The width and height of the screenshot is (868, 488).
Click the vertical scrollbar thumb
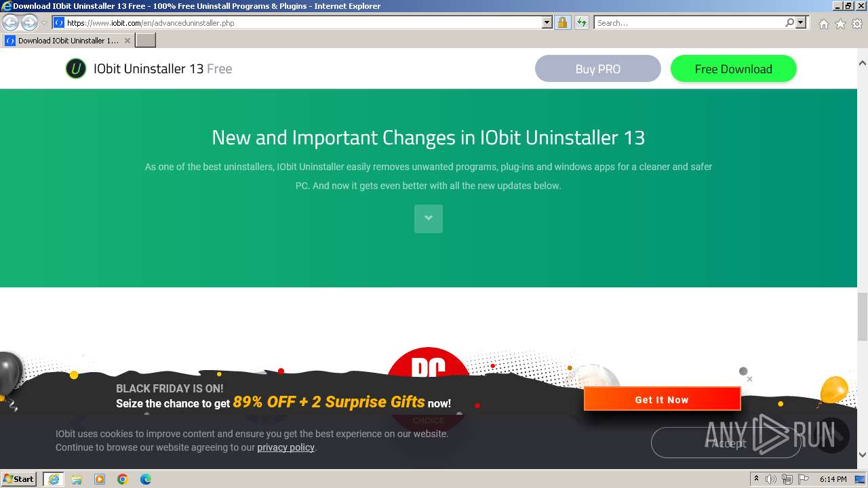click(x=863, y=317)
